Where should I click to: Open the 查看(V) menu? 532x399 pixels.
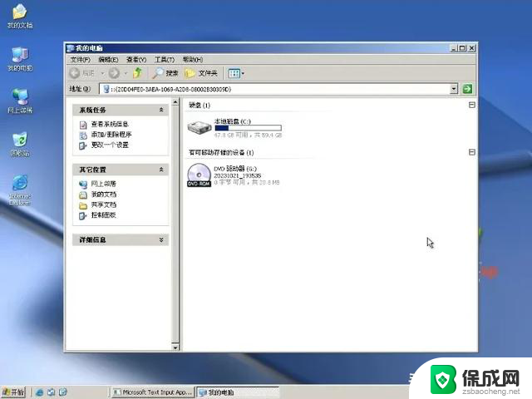pyautogui.click(x=136, y=60)
